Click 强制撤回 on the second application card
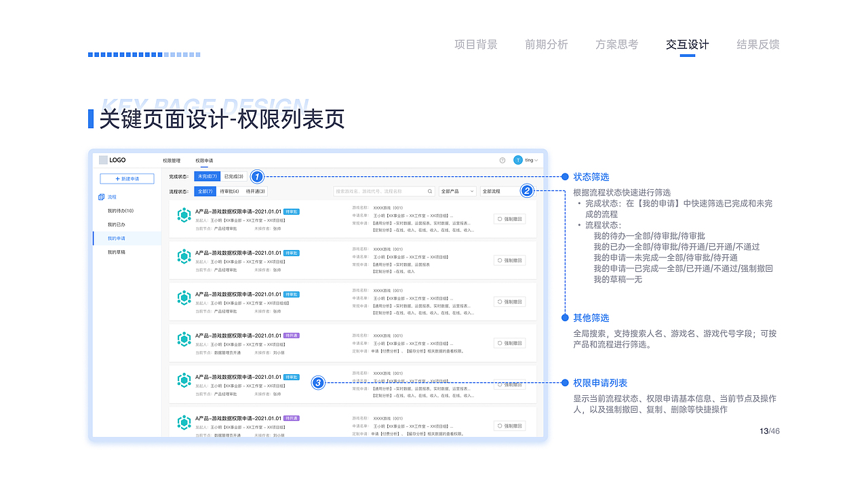The height and width of the screenshot is (488, 868). [x=510, y=260]
